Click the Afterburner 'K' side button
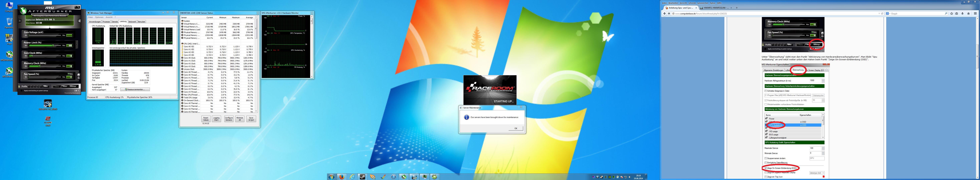980x180 pixels. point(20,21)
